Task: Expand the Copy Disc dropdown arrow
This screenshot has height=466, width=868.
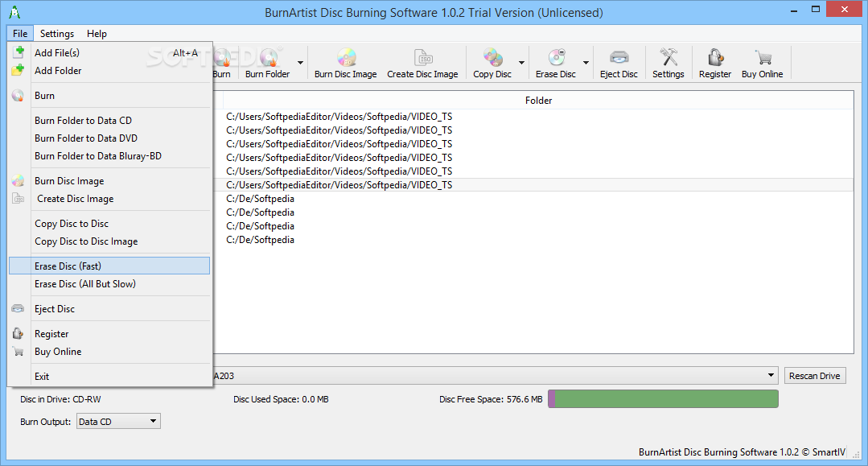Action: pyautogui.click(x=521, y=62)
